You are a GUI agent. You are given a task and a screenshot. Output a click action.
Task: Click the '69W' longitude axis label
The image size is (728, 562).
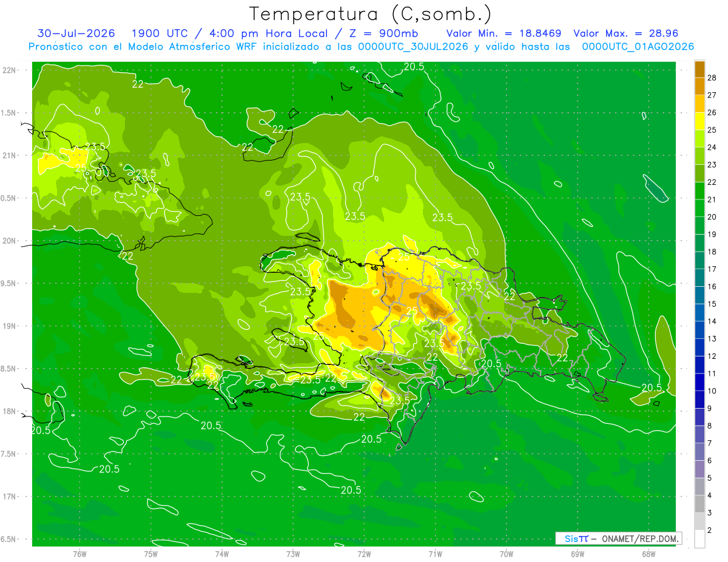(x=578, y=554)
